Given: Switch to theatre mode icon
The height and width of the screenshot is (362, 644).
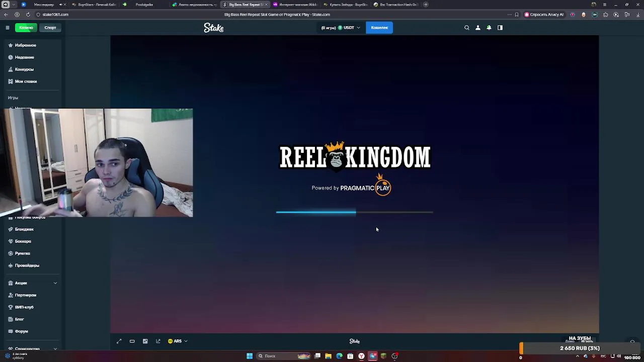Looking at the screenshot, I should click(132, 341).
